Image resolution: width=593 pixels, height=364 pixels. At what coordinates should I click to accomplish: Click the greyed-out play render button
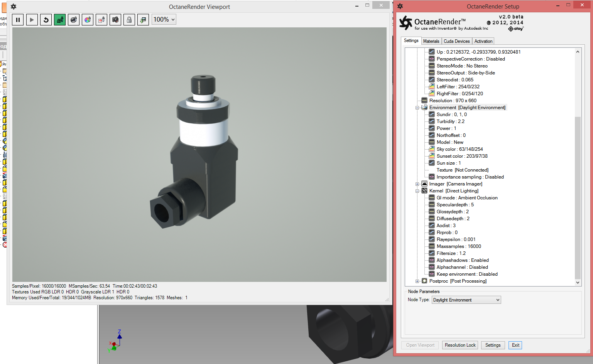[32, 20]
